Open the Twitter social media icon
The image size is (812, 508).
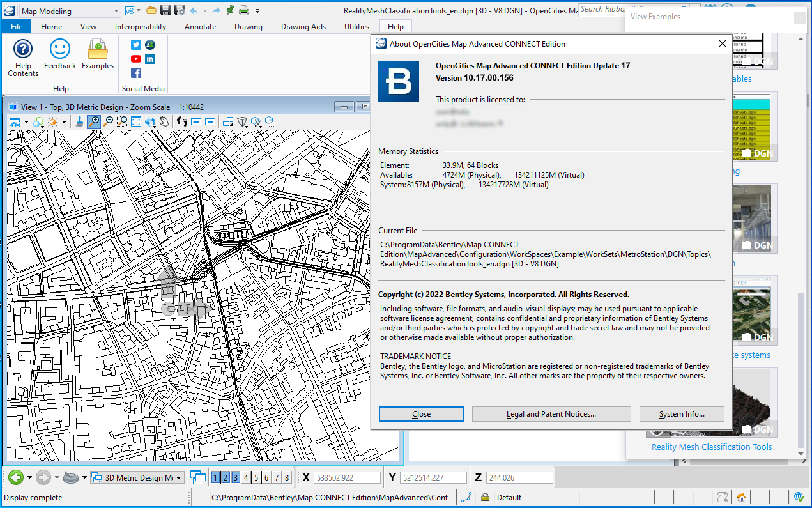(136, 45)
